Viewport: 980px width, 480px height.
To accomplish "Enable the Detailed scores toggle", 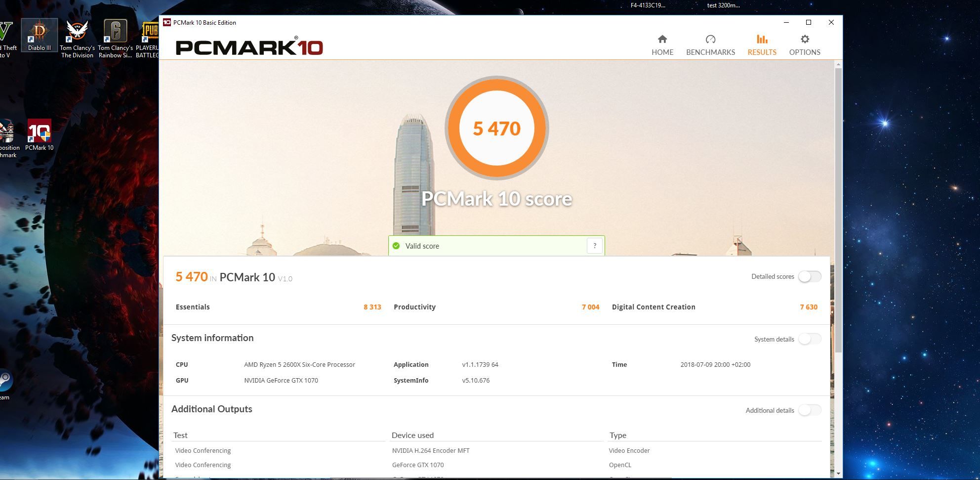I will click(810, 276).
